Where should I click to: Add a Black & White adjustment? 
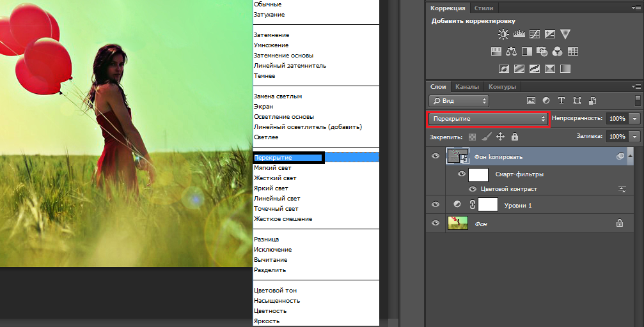(526, 51)
